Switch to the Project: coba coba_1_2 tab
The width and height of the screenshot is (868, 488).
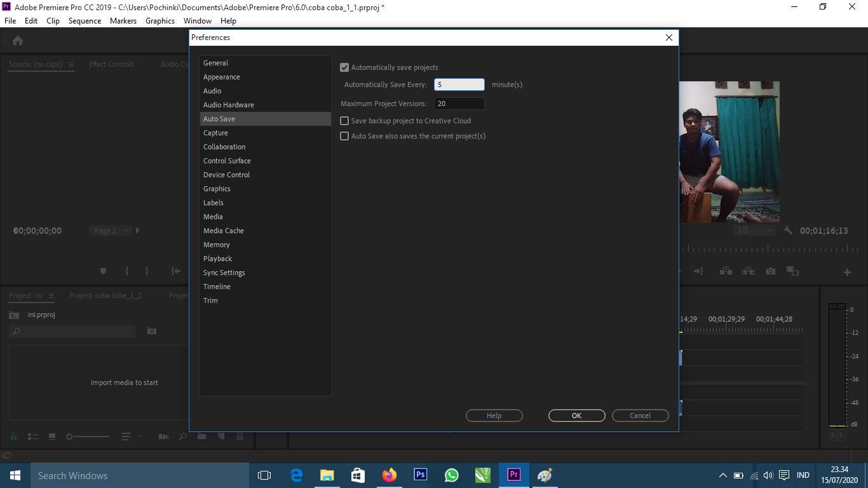[x=105, y=295]
